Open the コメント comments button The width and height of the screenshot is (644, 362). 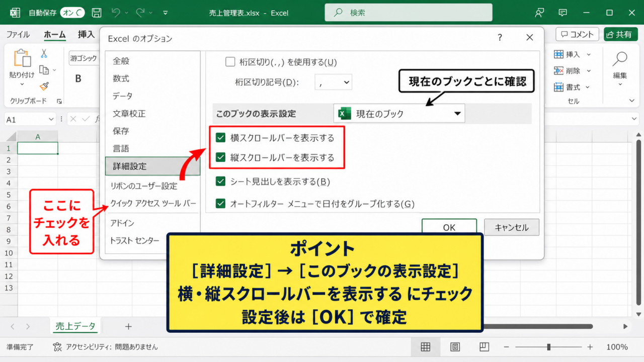(x=577, y=34)
